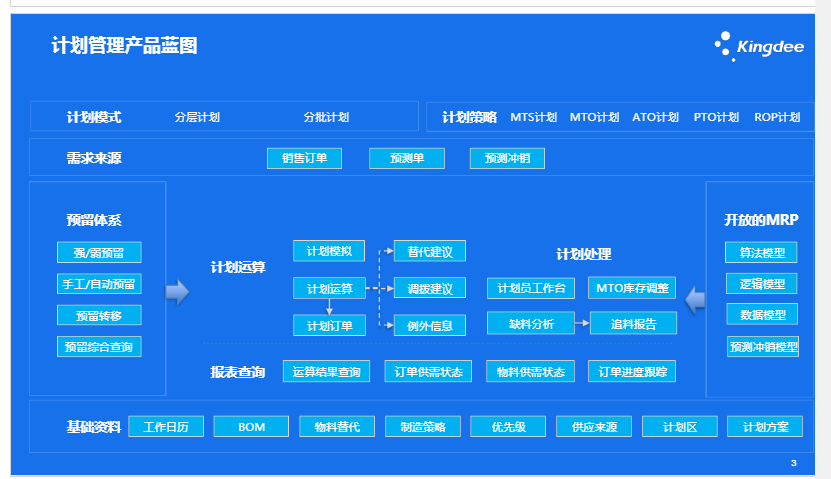This screenshot has width=831, height=479.
Task: Open the 运算结果查询 report
Action: click(x=327, y=372)
